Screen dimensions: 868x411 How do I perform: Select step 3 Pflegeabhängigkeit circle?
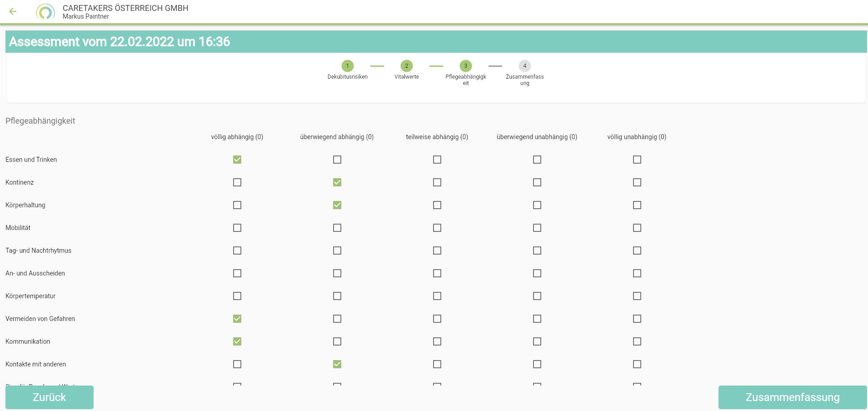(465, 66)
